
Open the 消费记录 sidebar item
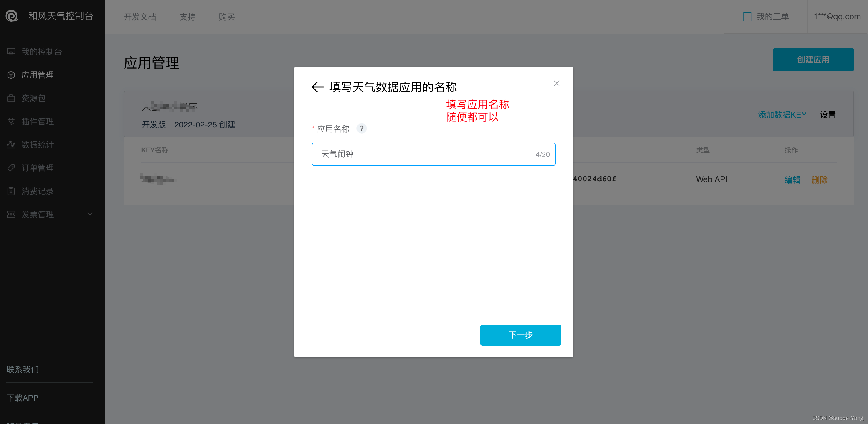pos(37,191)
